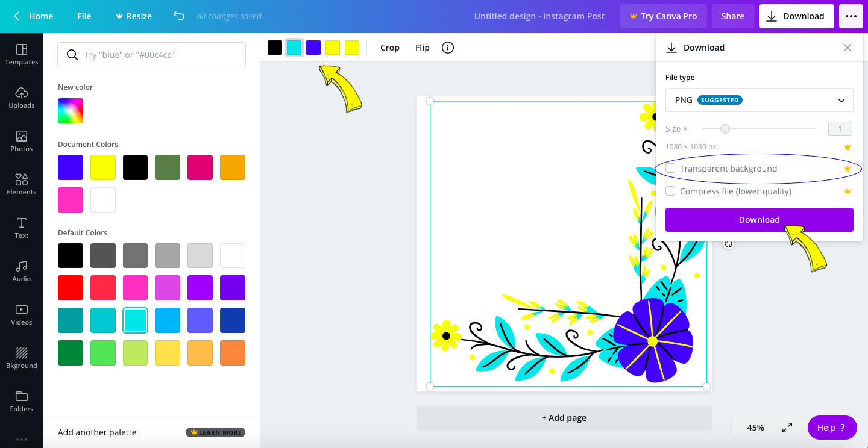The width and height of the screenshot is (868, 448).
Task: Pick the navy blue default color swatch
Action: tap(233, 320)
